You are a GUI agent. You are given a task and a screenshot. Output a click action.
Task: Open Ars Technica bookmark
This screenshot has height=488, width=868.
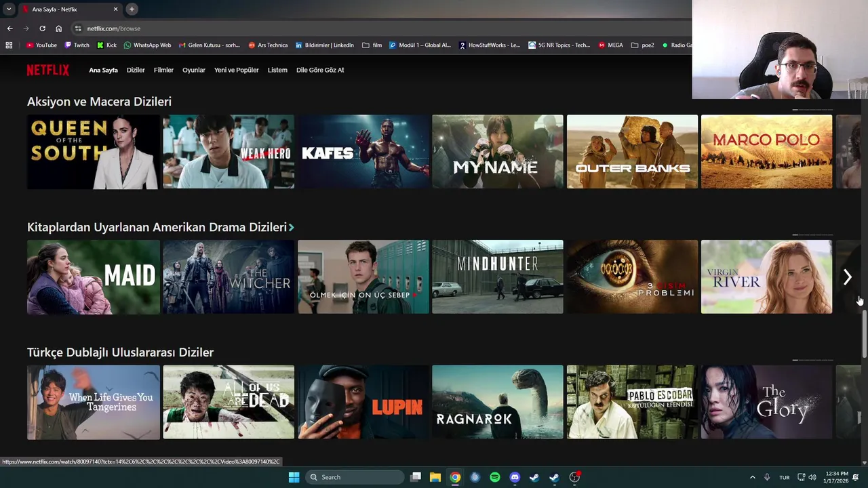click(268, 45)
